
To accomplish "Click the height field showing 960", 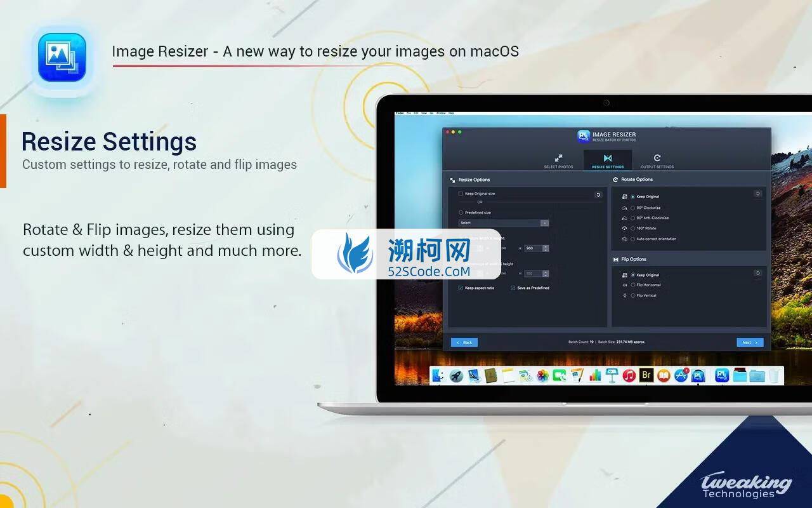I will pyautogui.click(x=533, y=248).
